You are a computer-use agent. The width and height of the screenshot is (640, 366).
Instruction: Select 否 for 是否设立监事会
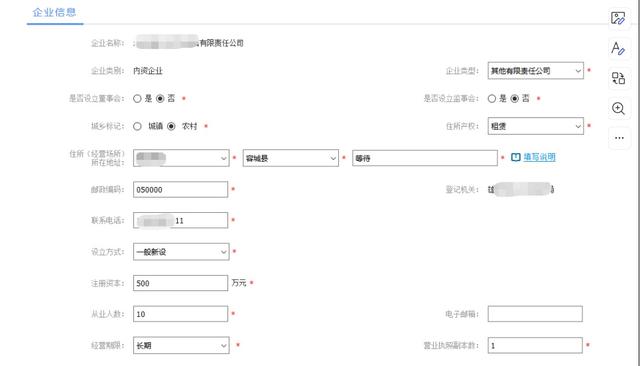[x=515, y=99]
